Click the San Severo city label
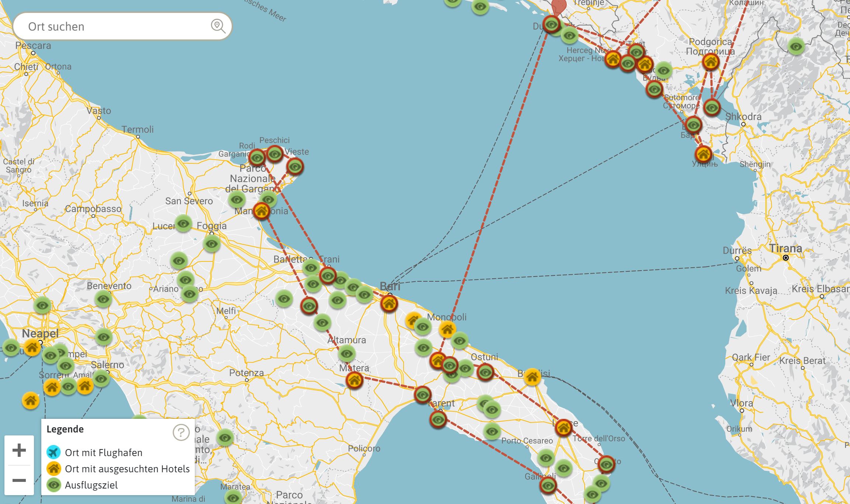850x504 pixels. click(189, 201)
